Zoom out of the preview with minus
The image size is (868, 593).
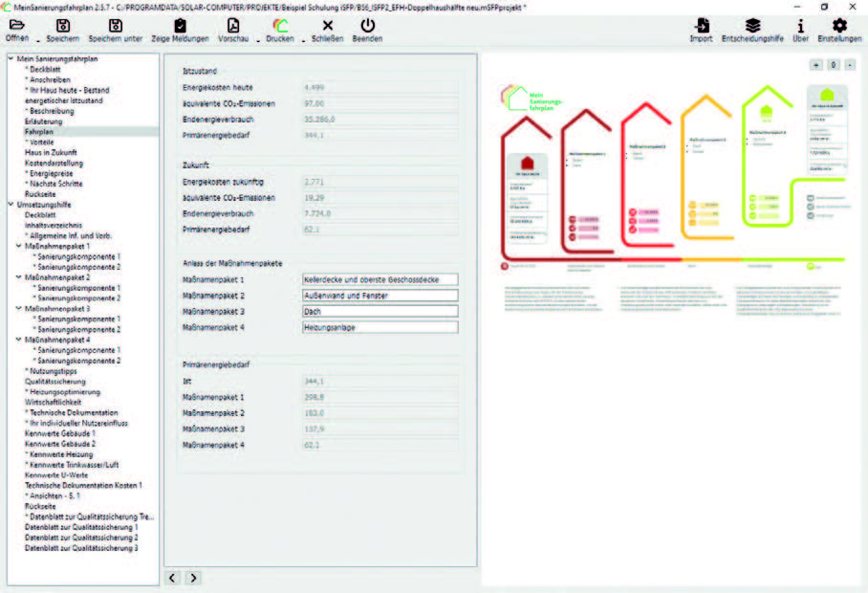(850, 65)
